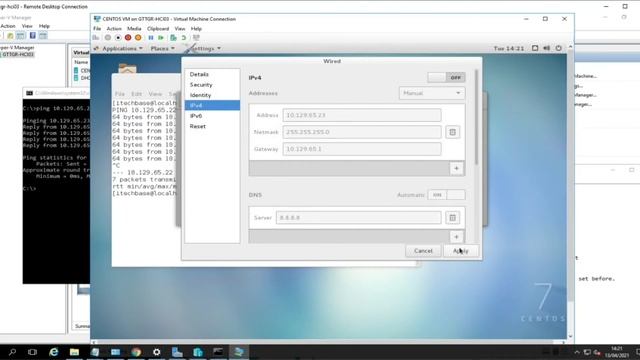Click the Netmask field 255.255.255.0
The image size is (640, 360).
(362, 132)
